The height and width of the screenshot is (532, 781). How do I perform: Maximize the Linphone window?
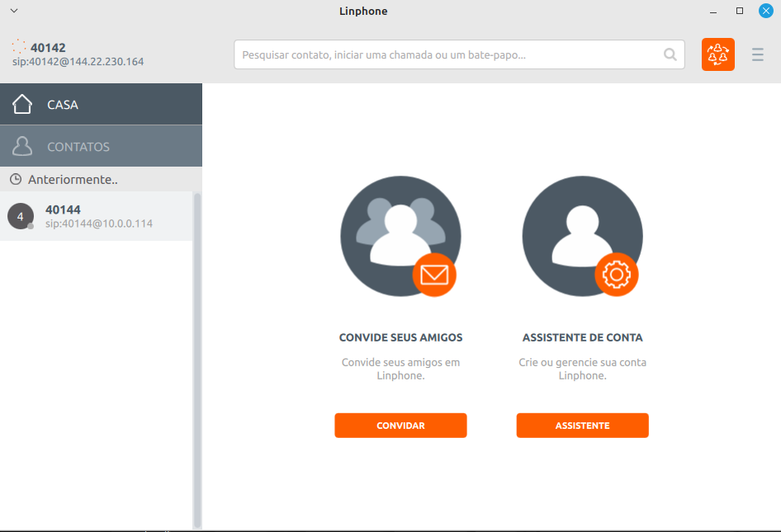[740, 11]
